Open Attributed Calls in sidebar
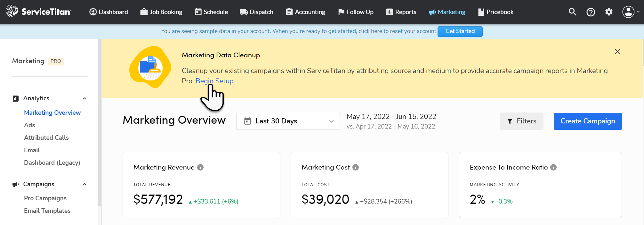 coord(46,137)
